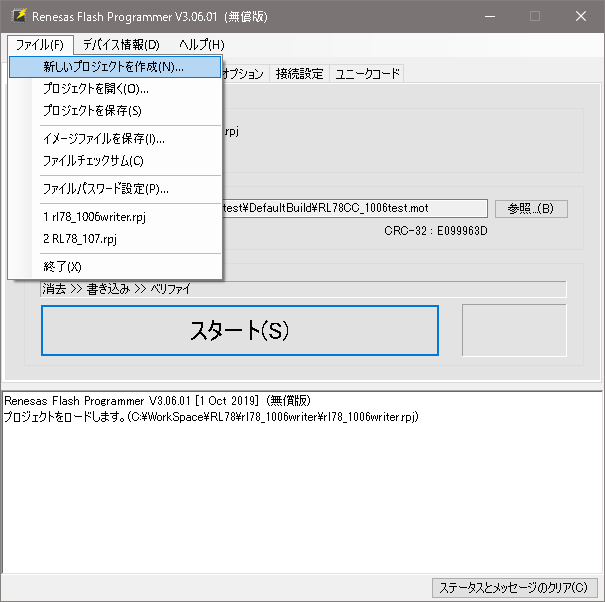605x602 pixels.
Task: Open the デバイス情報(D) menu
Action: [x=121, y=45]
